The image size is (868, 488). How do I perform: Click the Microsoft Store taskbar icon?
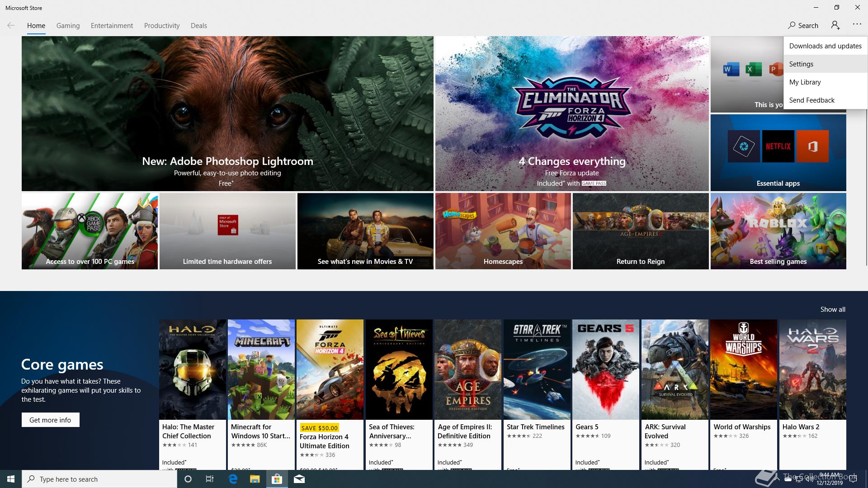point(277,479)
